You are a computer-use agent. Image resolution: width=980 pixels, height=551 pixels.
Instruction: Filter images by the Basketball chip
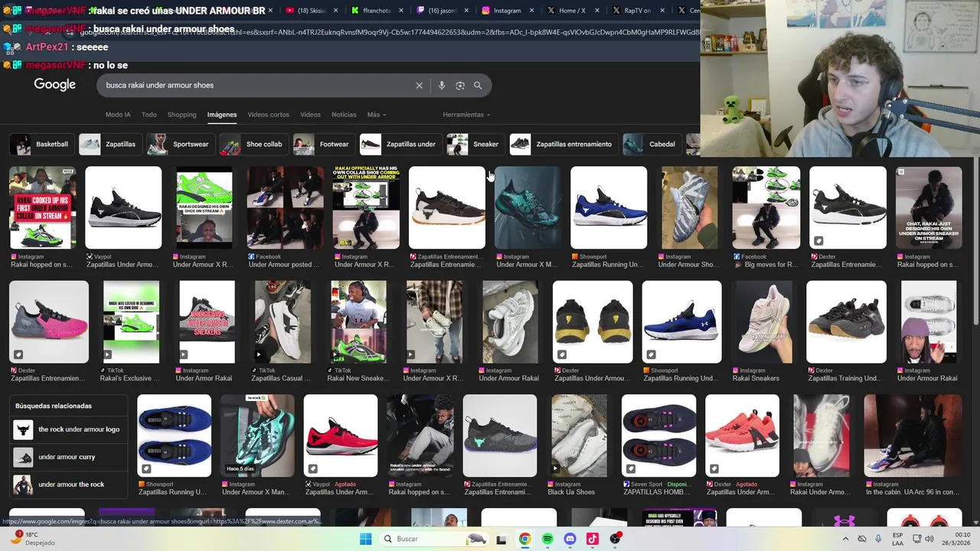pyautogui.click(x=42, y=144)
